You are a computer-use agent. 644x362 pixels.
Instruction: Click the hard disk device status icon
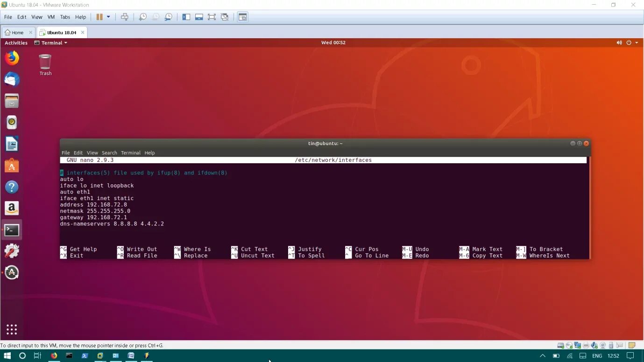click(x=560, y=346)
